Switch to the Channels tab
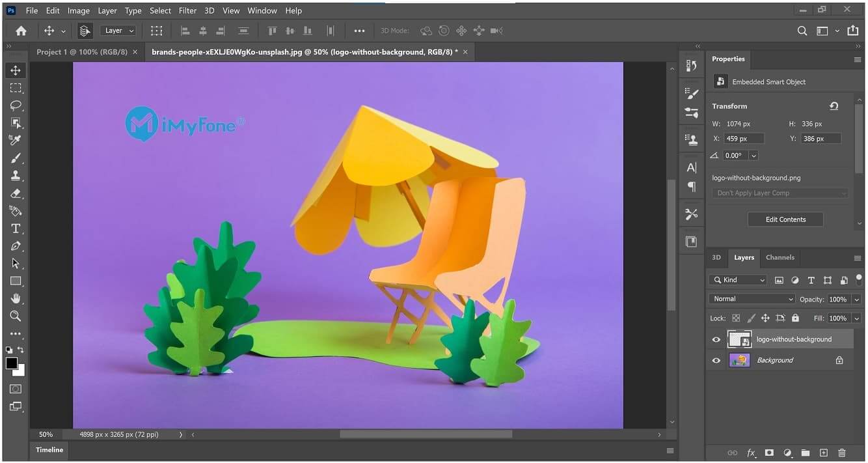The image size is (868, 463). pyautogui.click(x=780, y=257)
